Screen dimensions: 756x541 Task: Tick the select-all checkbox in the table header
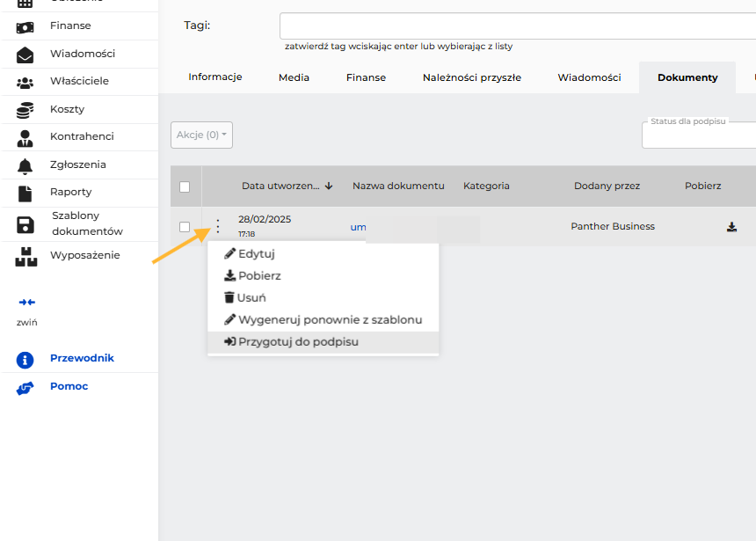[x=185, y=186]
